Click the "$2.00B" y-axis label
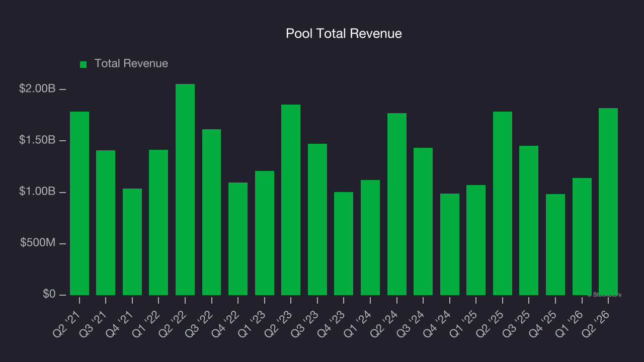 pos(37,89)
